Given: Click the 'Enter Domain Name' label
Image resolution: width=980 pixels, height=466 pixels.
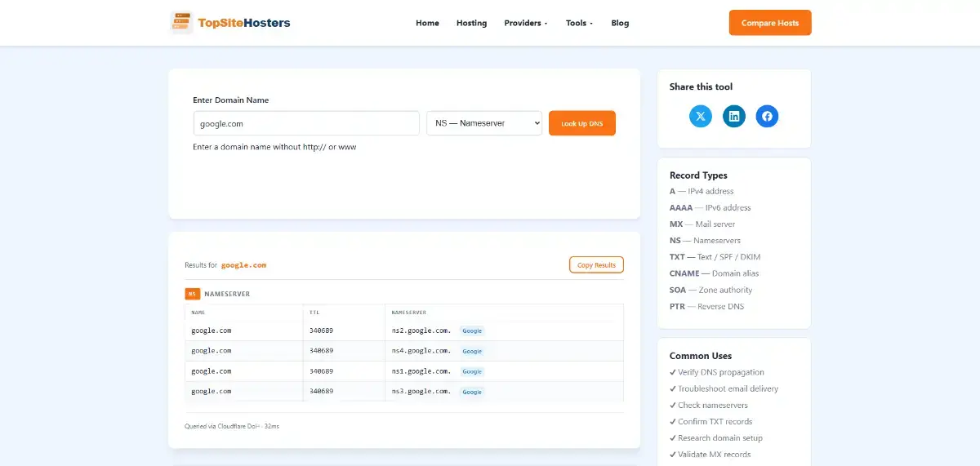Looking at the screenshot, I should [x=231, y=100].
